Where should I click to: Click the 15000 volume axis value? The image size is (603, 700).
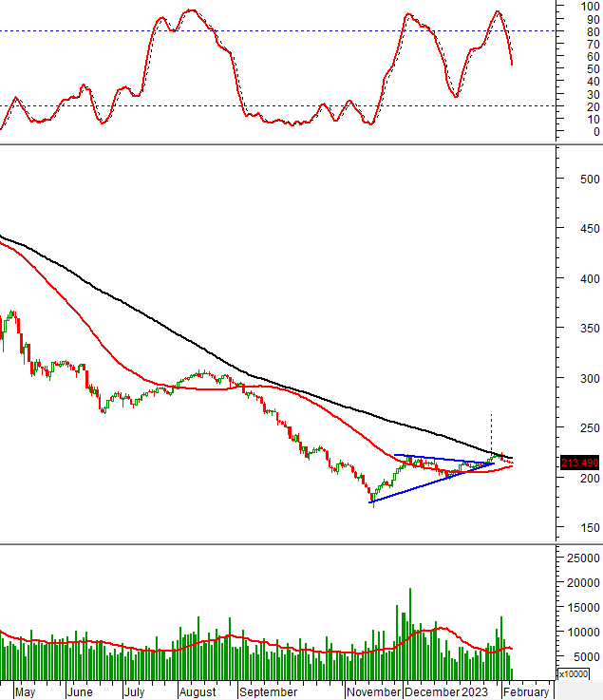(583, 608)
